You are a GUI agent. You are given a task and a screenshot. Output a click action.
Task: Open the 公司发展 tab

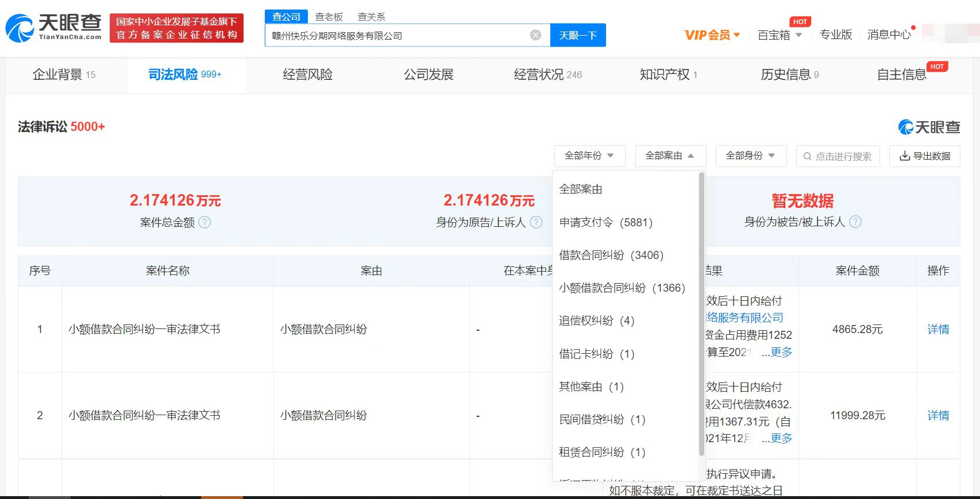429,75
